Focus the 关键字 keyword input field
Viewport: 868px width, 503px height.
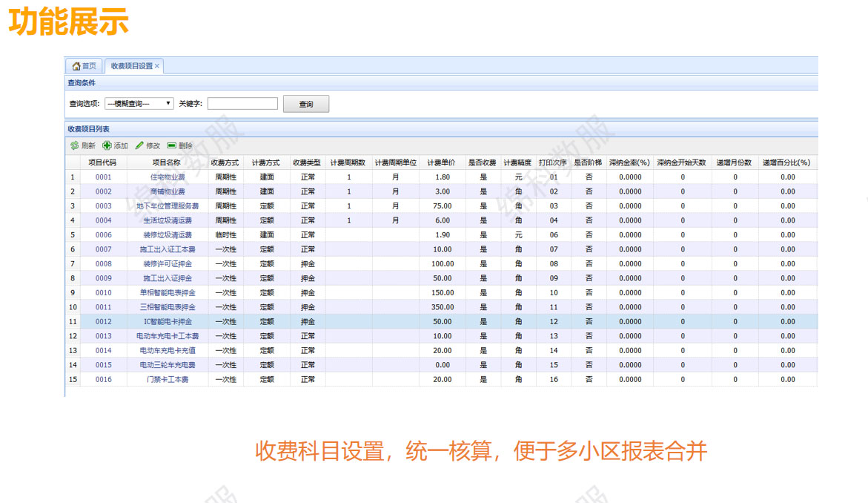tap(242, 104)
